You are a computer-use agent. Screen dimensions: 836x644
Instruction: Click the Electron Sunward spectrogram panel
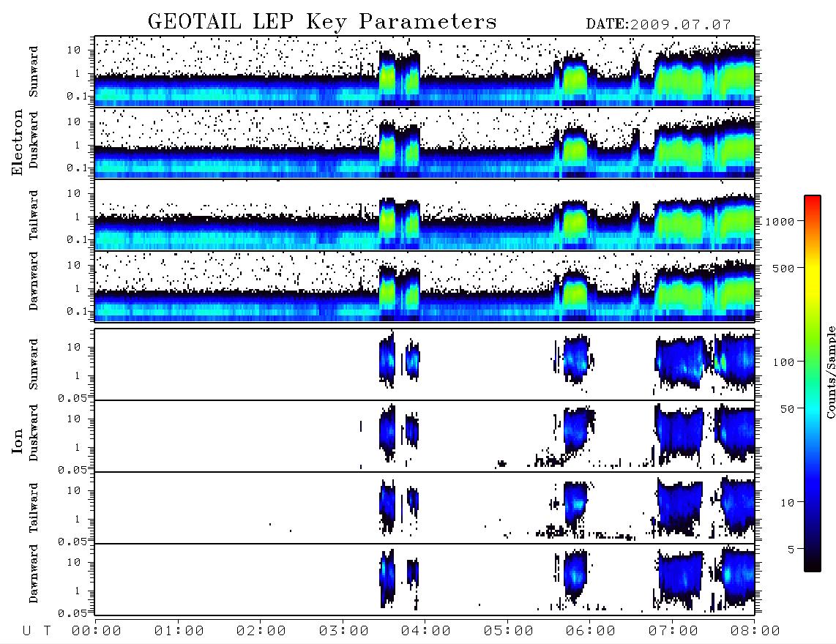[x=425, y=72]
